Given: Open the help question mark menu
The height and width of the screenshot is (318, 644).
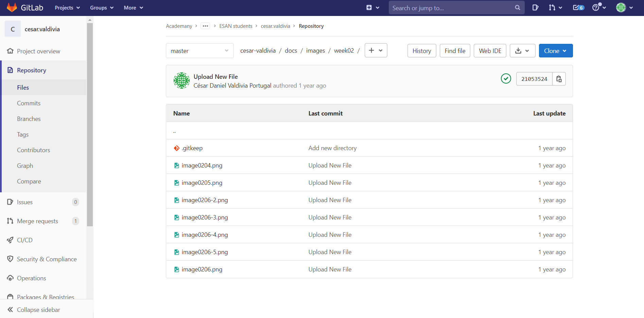Looking at the screenshot, I should coord(599,7).
